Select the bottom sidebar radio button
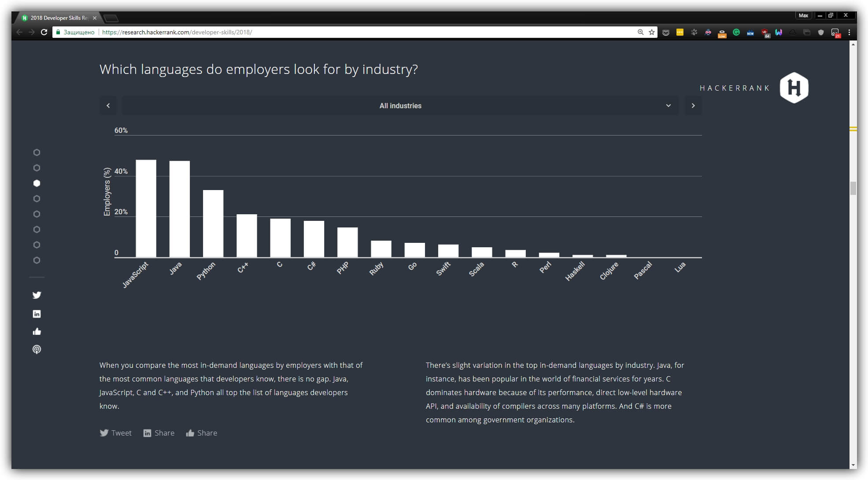 coord(36,260)
